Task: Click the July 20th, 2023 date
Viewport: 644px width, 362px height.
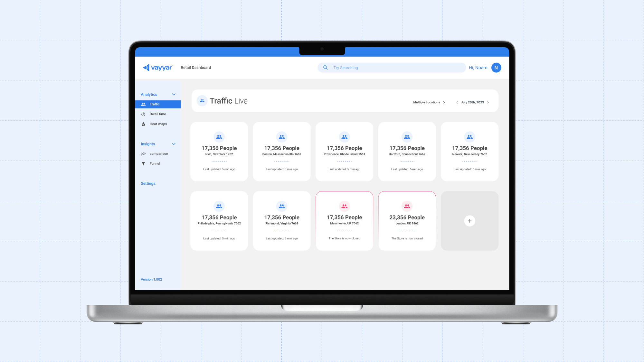Action: pos(472,102)
